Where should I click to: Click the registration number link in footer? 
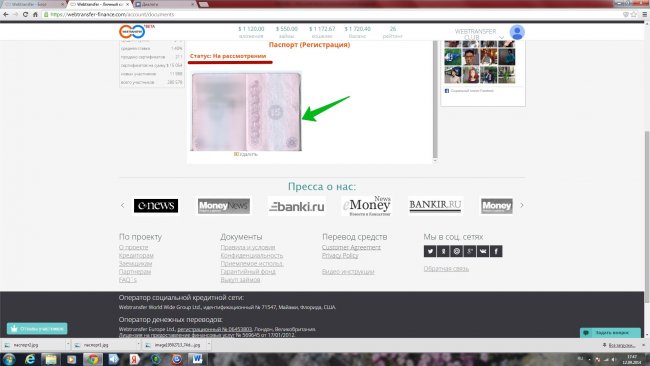[214, 329]
